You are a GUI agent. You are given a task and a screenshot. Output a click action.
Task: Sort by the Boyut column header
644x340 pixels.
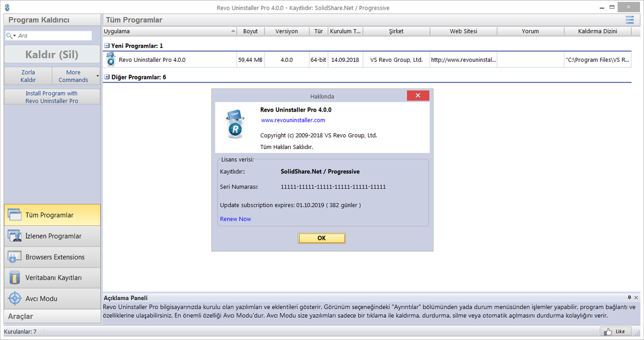point(251,31)
